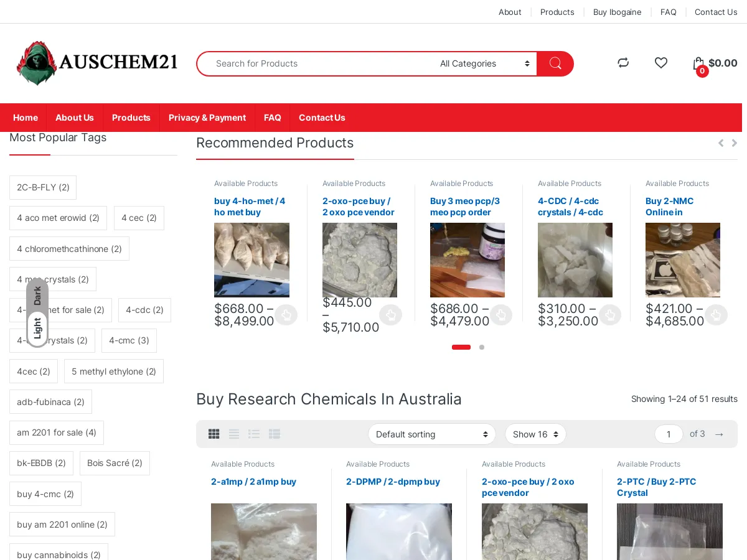Click the AUSCHEM21 site logo

tap(98, 63)
